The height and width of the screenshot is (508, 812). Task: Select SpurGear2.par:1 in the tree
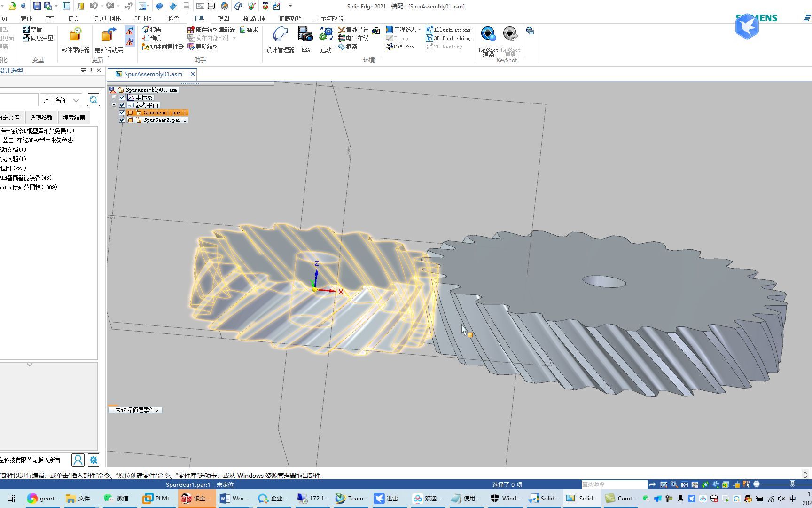(165, 120)
